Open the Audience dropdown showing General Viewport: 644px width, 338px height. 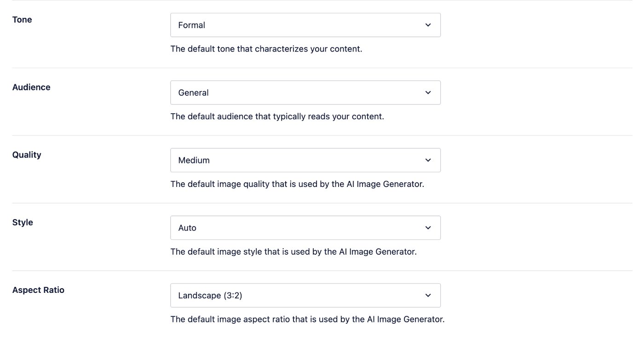pos(305,93)
